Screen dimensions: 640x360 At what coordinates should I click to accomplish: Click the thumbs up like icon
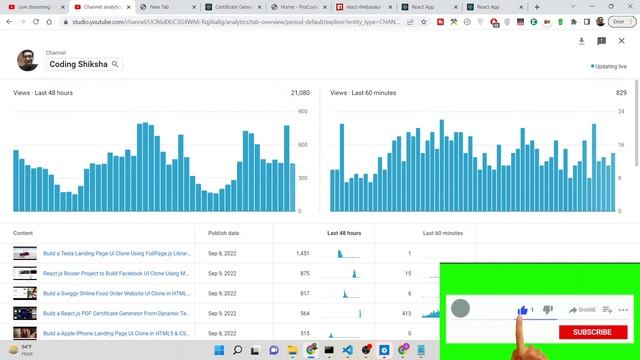coord(522,310)
